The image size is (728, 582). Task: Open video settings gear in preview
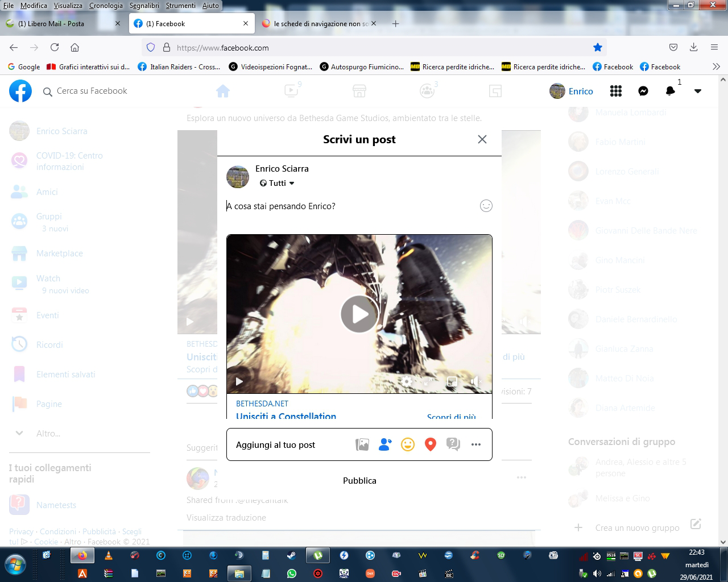pos(407,381)
